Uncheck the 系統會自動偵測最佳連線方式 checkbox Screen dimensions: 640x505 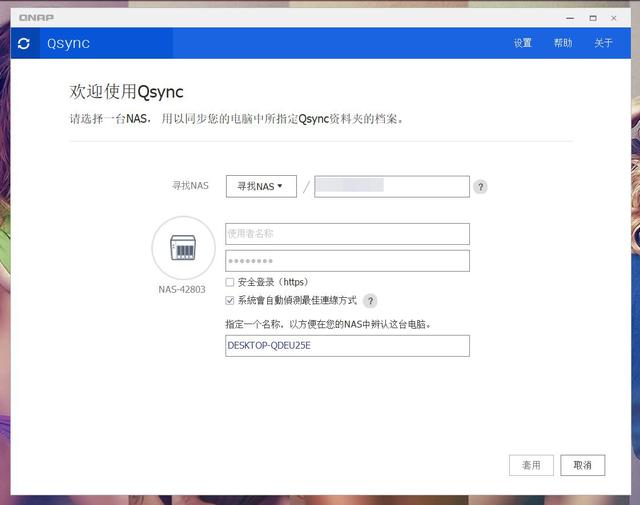230,301
